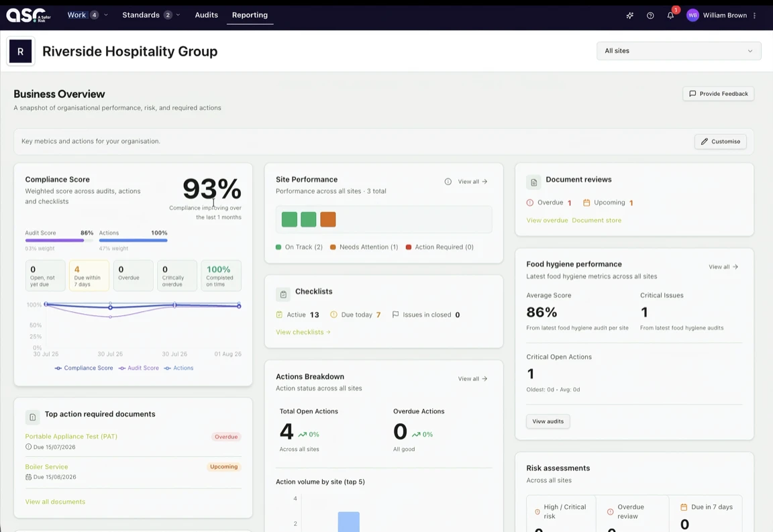
Task: Click the trend arrow beside Total Open Actions
Action: (302, 434)
